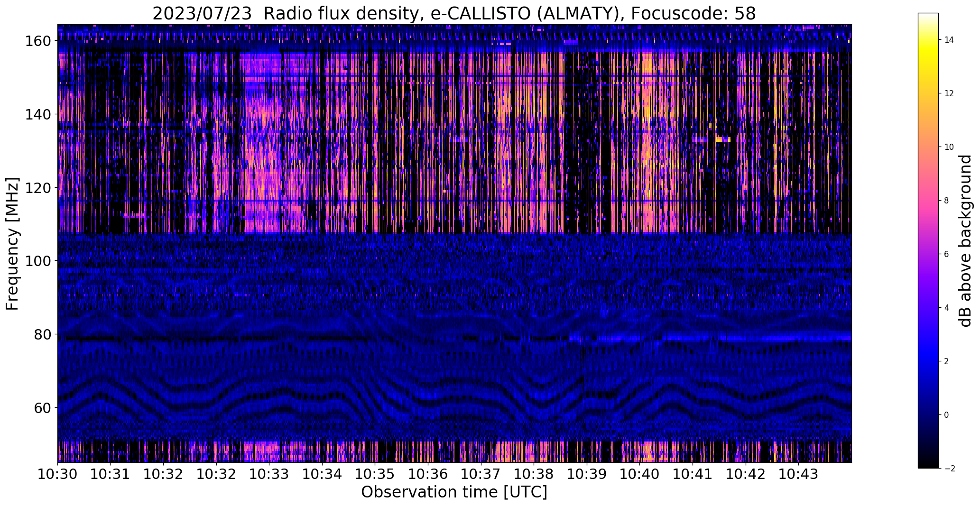Click the colorbar tick label 8
Image resolution: width=980 pixels, height=506 pixels.
coord(947,201)
